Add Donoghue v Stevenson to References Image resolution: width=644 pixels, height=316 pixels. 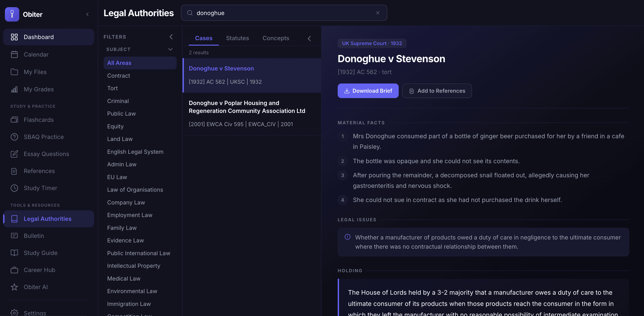coord(437,91)
